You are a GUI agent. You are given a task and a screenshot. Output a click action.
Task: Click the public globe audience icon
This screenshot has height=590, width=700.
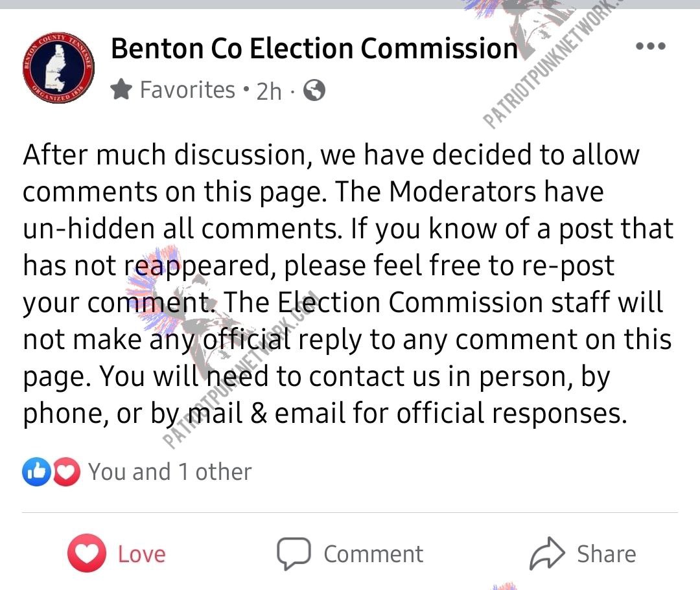click(x=314, y=90)
